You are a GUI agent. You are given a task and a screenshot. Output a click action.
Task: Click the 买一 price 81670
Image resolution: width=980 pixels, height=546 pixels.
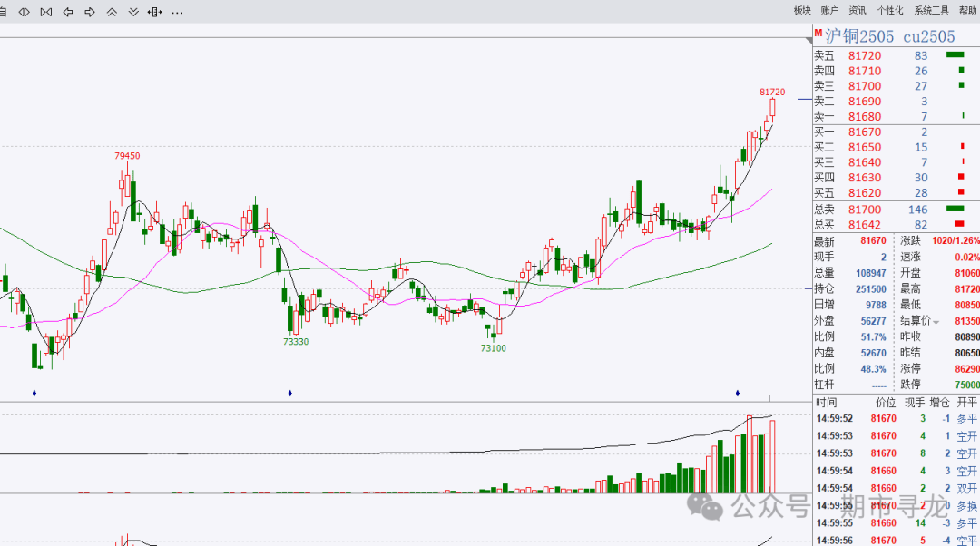[x=864, y=132]
